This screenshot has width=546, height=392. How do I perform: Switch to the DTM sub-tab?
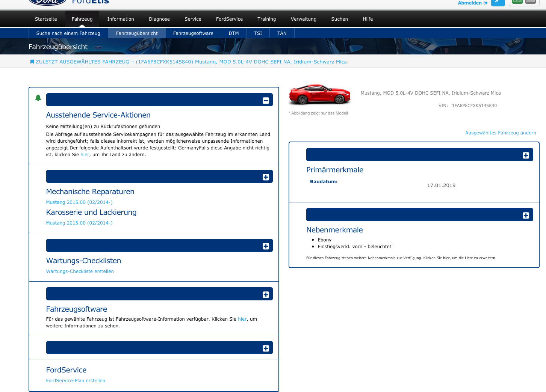[x=234, y=33]
